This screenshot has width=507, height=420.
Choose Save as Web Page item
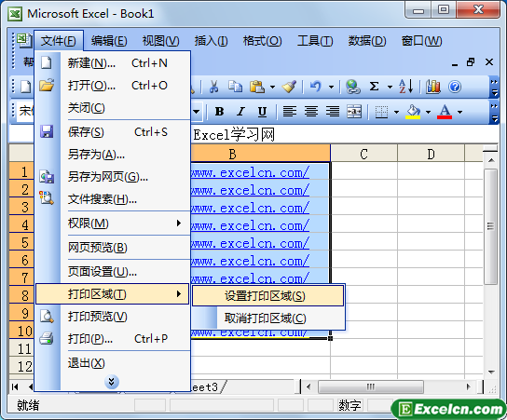click(113, 177)
